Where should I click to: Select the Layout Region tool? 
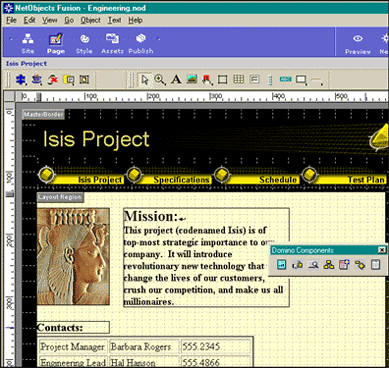click(222, 80)
